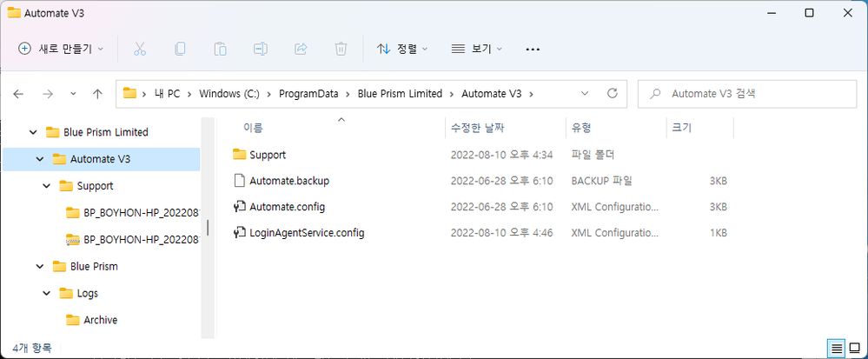Click the folder icon in address bar
Screen dimensions: 868x359
(x=129, y=93)
